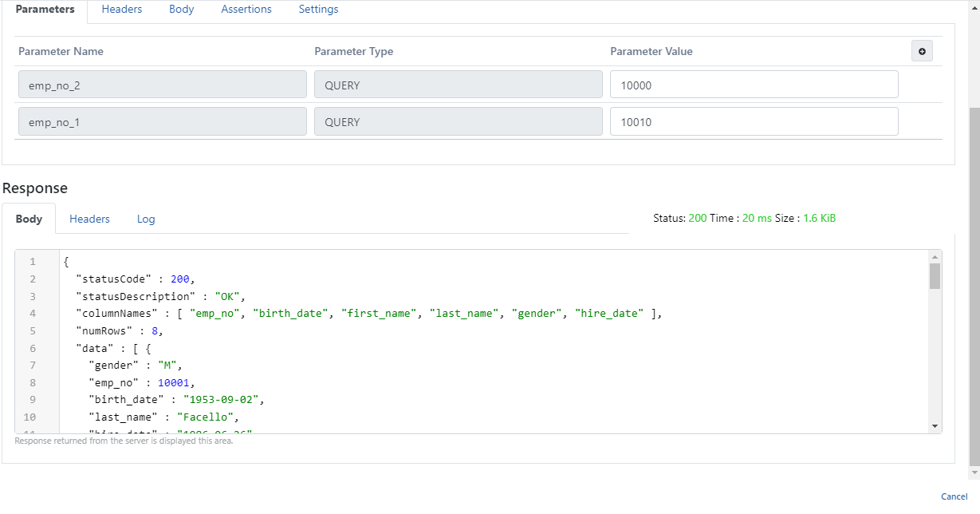Add a new parameter with plus icon
This screenshot has height=514, width=980.
coord(922,51)
